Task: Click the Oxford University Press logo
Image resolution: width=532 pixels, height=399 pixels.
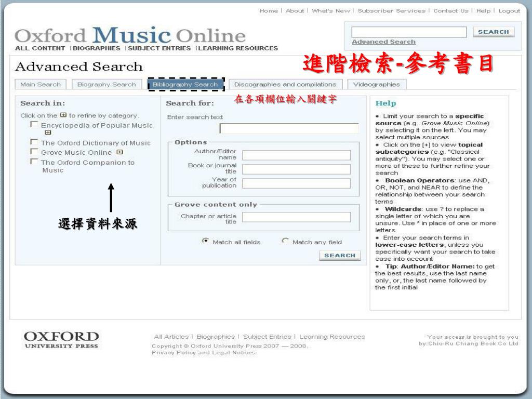Action: [x=61, y=340]
